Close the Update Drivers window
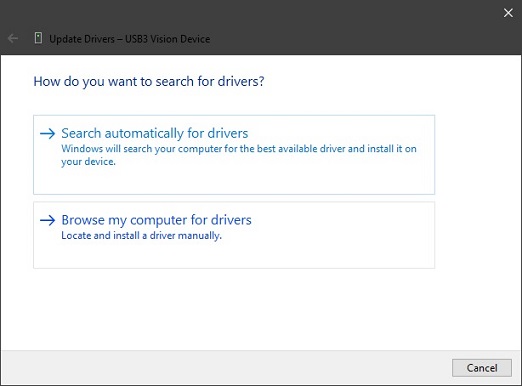Viewport: 522px width, 386px height. (x=508, y=13)
